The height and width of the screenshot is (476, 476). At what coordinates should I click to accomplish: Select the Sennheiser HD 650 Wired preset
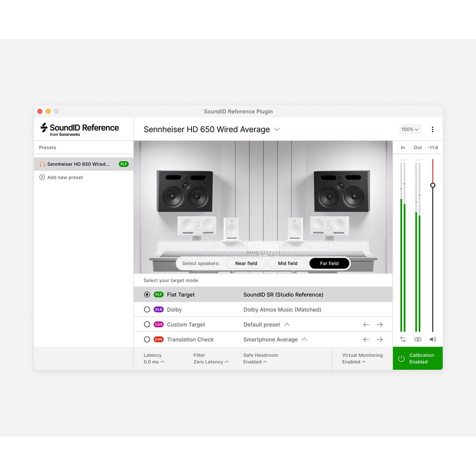click(78, 164)
